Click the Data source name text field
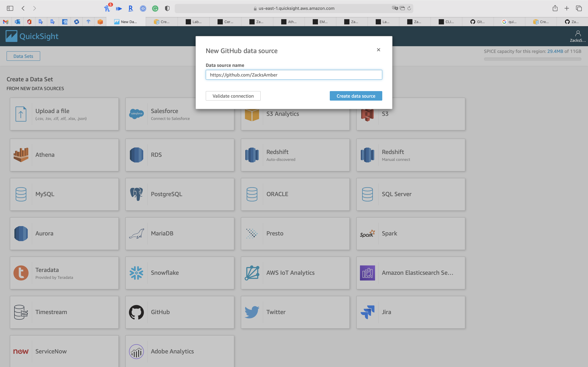The height and width of the screenshot is (367, 588). (x=294, y=75)
